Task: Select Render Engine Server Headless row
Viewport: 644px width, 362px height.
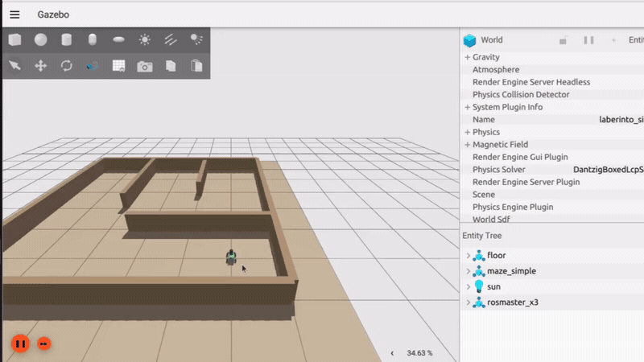Action: 553,82
